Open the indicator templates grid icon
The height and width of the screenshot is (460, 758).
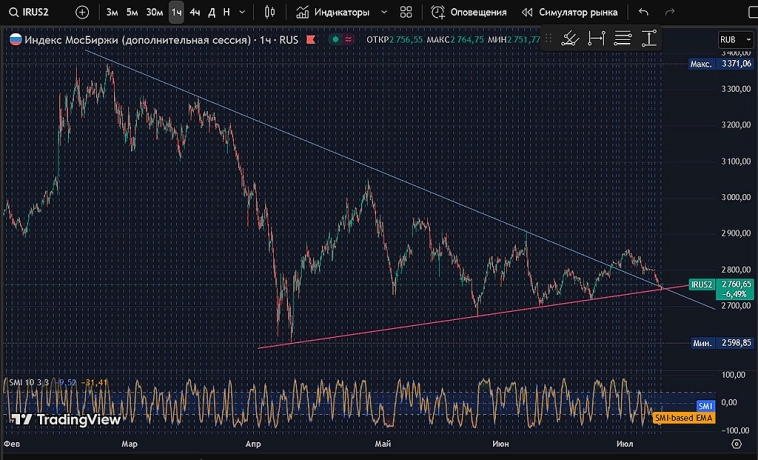point(405,12)
